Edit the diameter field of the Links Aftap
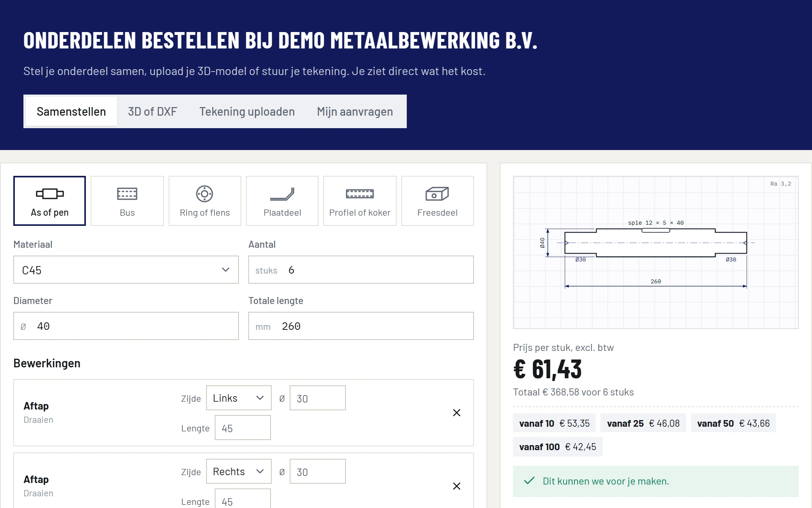The height and width of the screenshot is (508, 812). [318, 398]
